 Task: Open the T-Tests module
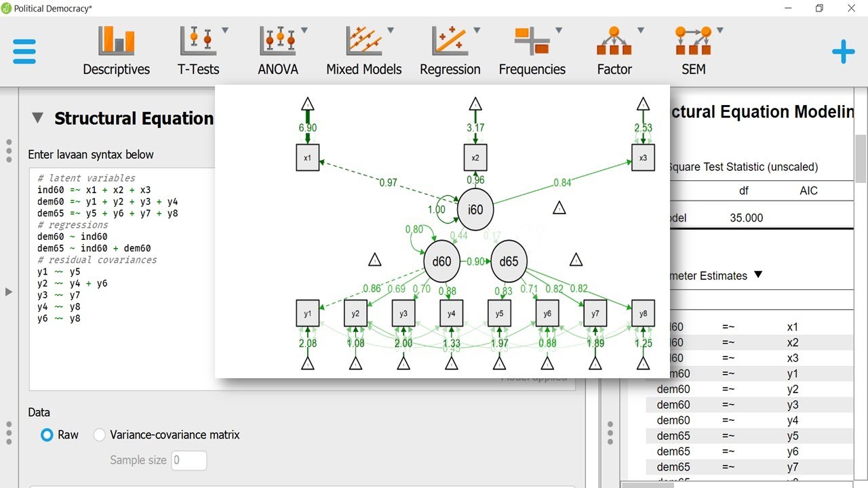(x=198, y=51)
